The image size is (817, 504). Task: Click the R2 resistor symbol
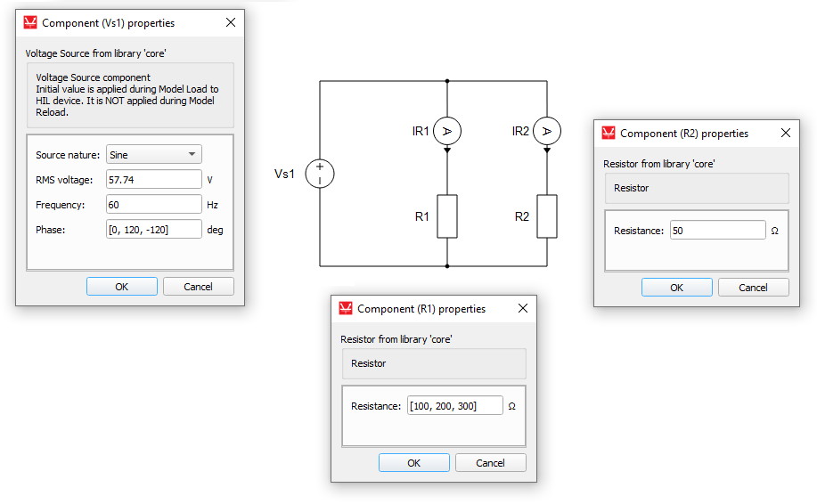pyautogui.click(x=547, y=216)
